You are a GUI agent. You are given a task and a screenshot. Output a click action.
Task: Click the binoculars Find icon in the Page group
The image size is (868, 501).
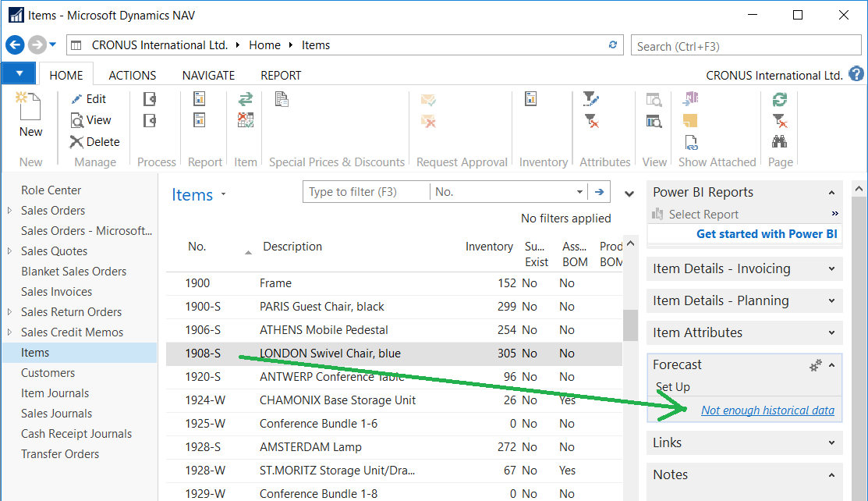click(779, 141)
